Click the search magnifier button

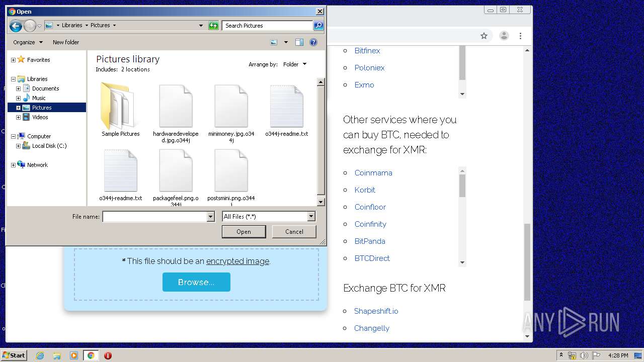click(x=318, y=26)
